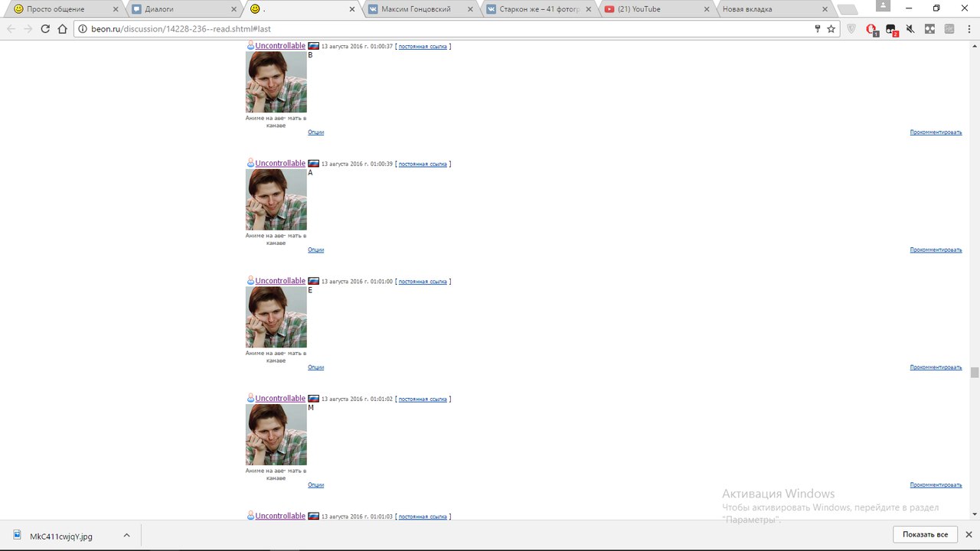Open permanent link of the 01:01:02 post
Screen dimensions: 980x551
pos(423,399)
